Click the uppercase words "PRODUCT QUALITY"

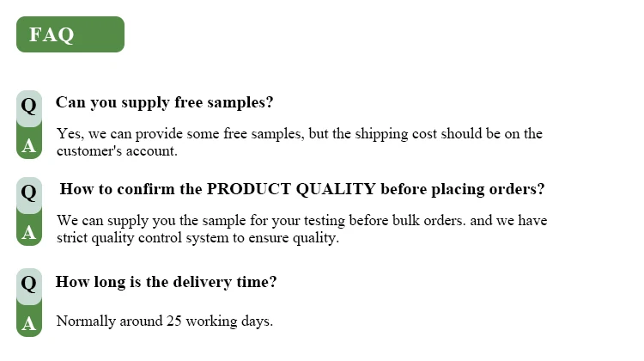point(291,189)
